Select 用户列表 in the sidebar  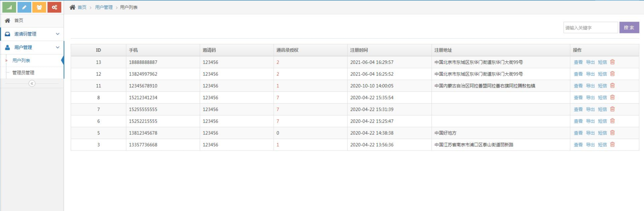[21, 60]
